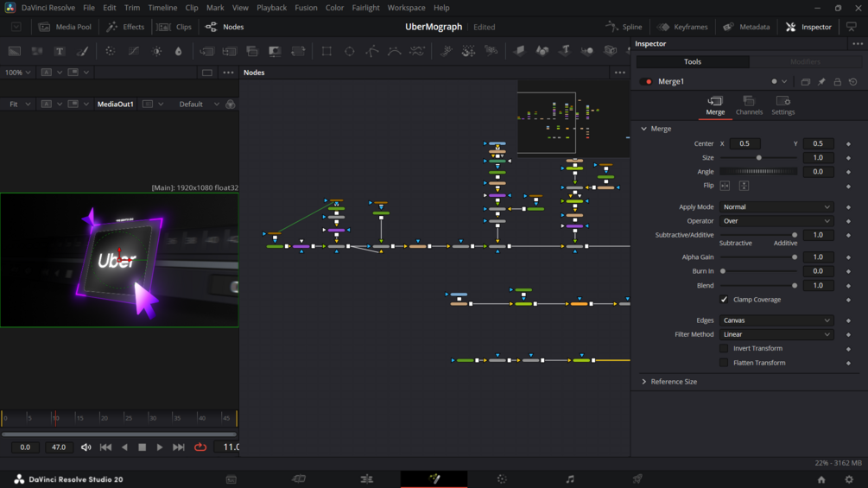Go to the Fairlight page
Viewport: 868px width, 488px height.
570,479
